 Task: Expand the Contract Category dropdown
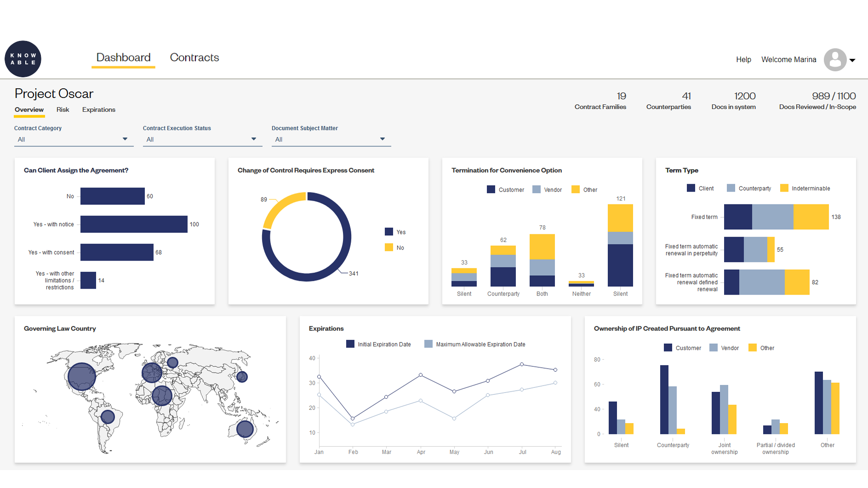pos(74,139)
